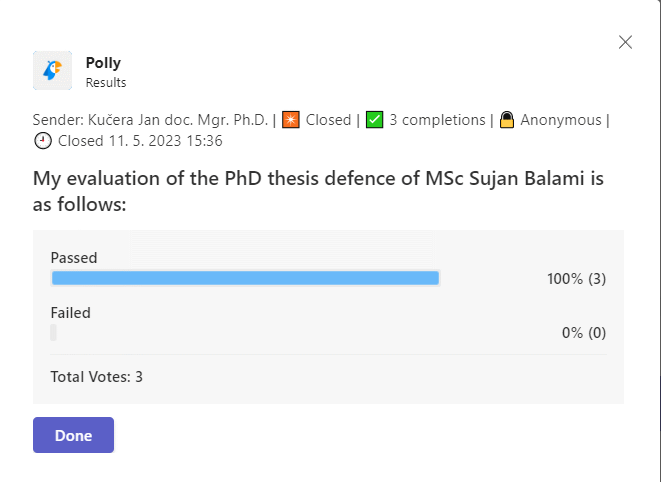Select the Passed option label
661x482 pixels.
click(x=74, y=257)
